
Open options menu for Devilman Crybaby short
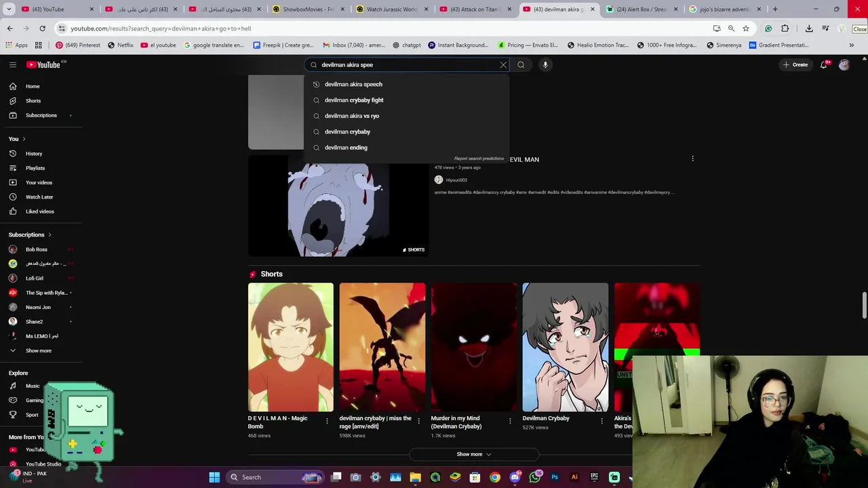601,421
